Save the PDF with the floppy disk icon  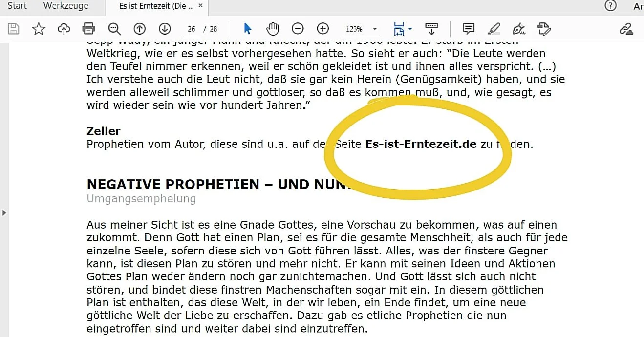[x=14, y=29]
